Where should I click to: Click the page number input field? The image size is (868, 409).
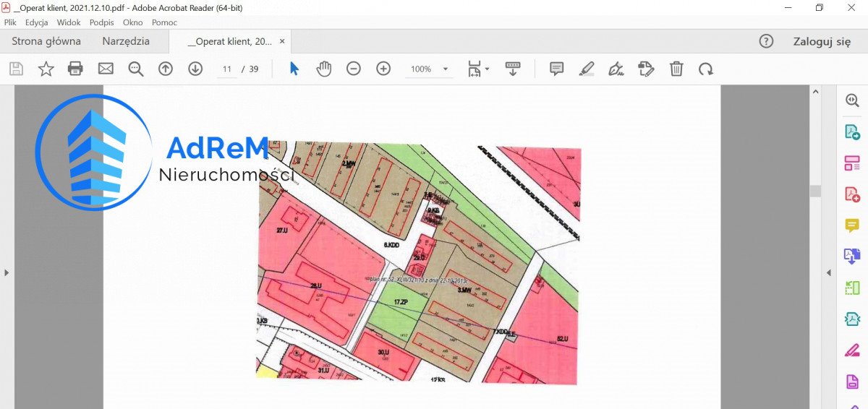227,69
